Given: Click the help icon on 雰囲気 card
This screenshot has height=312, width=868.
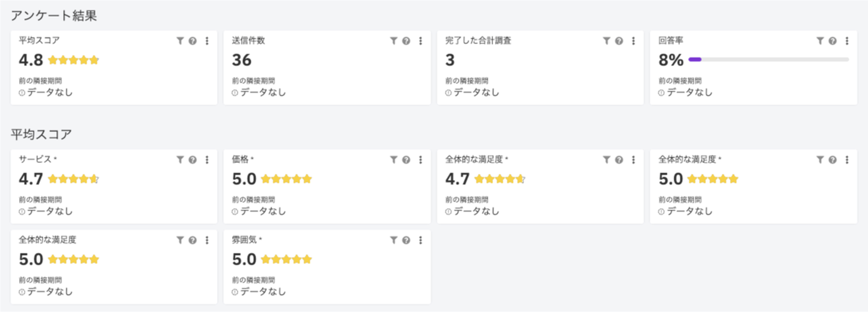Looking at the screenshot, I should pyautogui.click(x=406, y=240).
